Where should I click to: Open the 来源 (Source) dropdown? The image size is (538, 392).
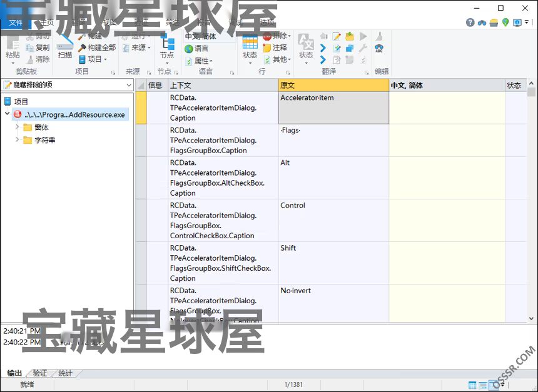click(x=136, y=48)
